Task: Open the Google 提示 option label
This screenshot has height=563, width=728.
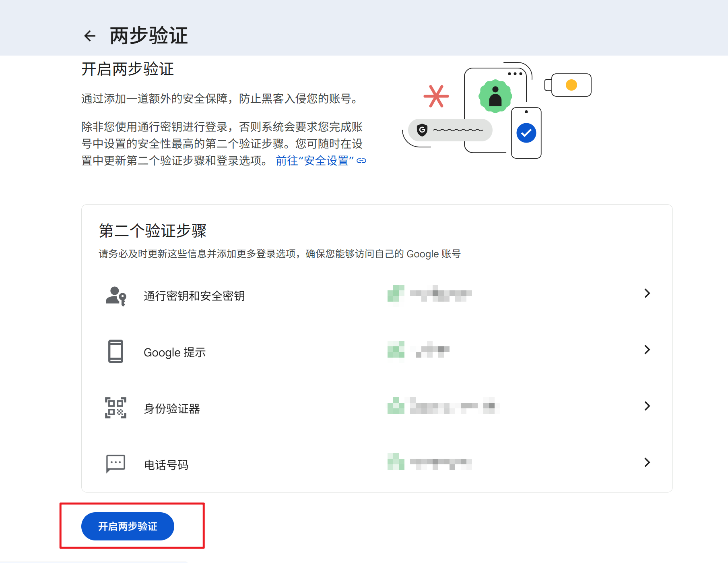Action: tap(175, 352)
